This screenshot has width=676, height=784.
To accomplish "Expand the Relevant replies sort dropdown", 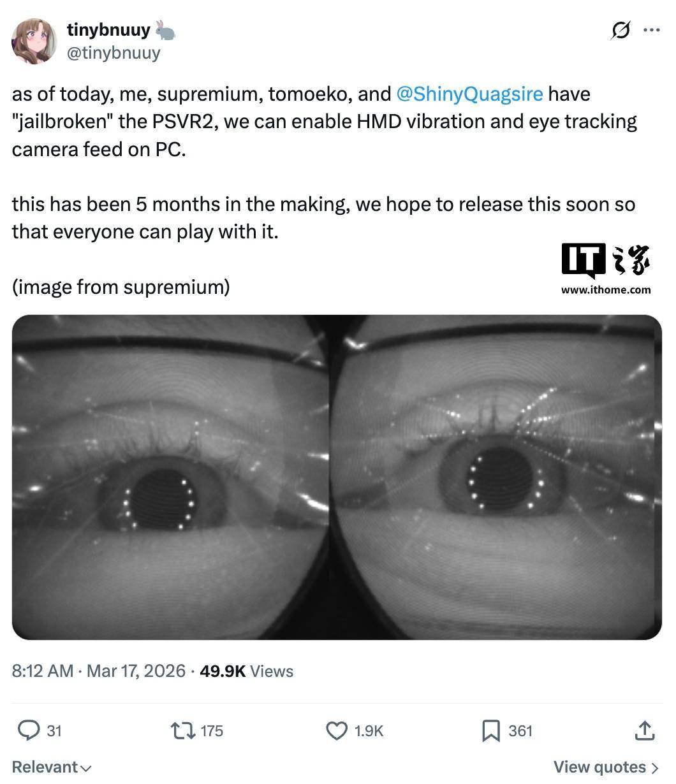I will [52, 767].
